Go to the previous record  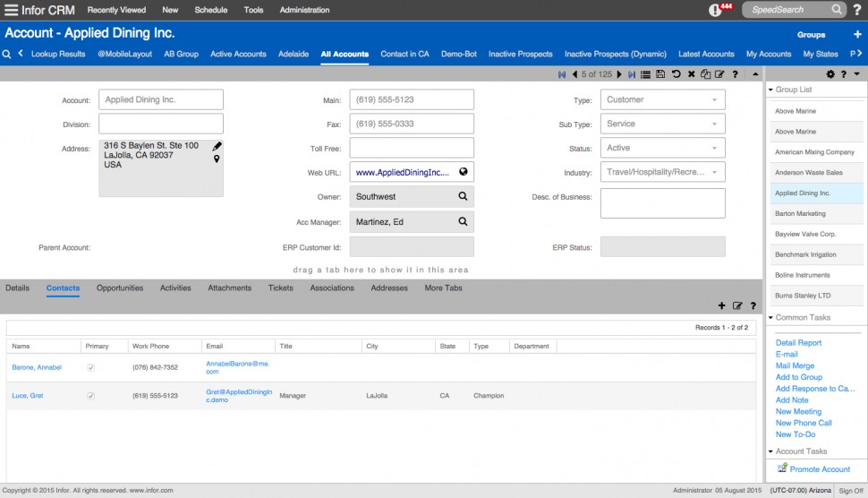[574, 74]
